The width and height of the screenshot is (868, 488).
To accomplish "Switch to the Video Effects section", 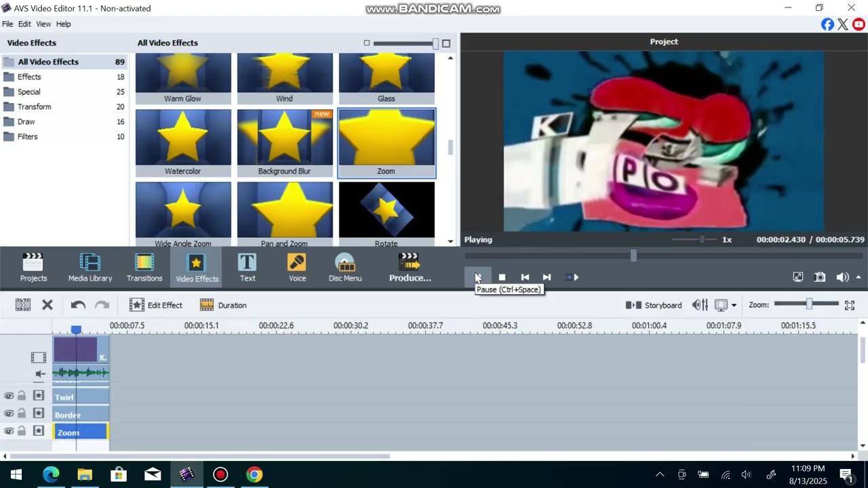I will point(197,268).
